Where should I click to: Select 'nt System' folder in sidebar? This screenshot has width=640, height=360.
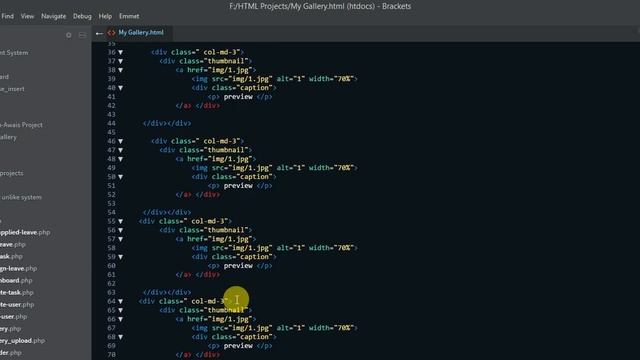[x=14, y=53]
